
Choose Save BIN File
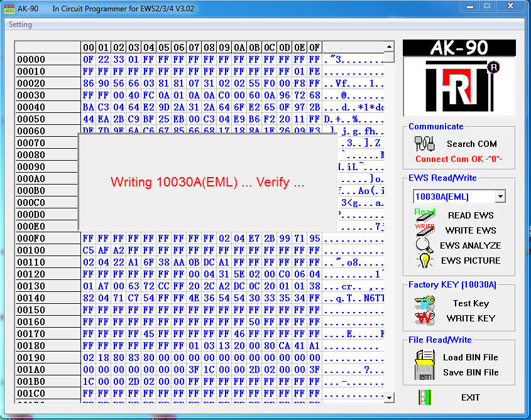click(471, 372)
